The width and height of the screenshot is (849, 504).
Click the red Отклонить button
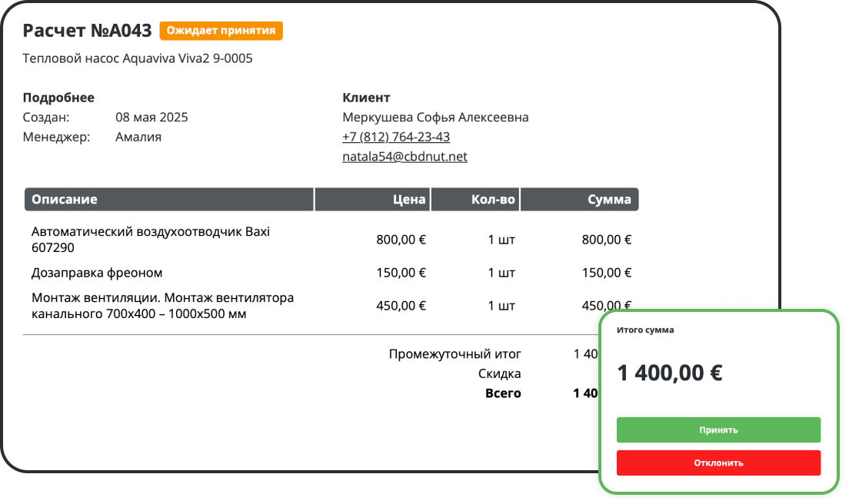point(718,463)
